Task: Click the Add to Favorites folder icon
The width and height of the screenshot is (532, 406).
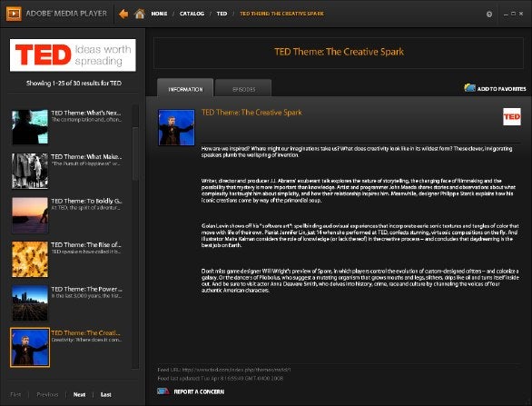Action: pos(469,87)
